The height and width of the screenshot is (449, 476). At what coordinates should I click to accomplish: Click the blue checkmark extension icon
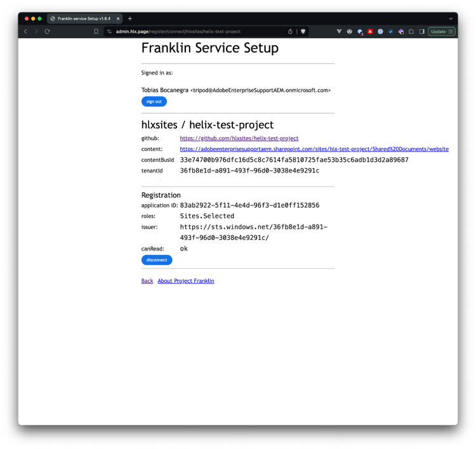click(x=391, y=31)
